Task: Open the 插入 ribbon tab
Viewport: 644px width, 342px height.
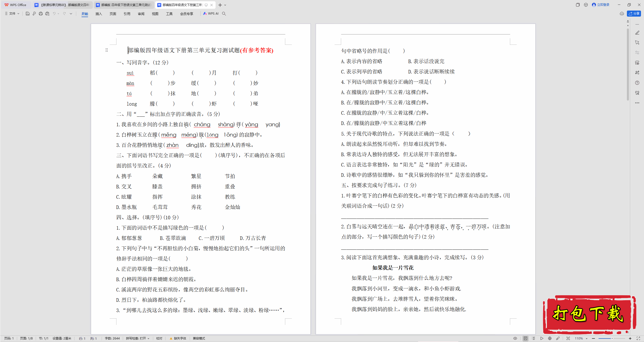Action: [x=99, y=14]
